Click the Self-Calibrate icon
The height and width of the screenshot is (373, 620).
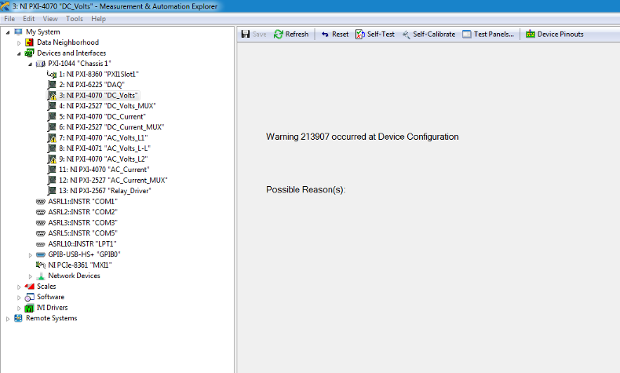tap(406, 34)
